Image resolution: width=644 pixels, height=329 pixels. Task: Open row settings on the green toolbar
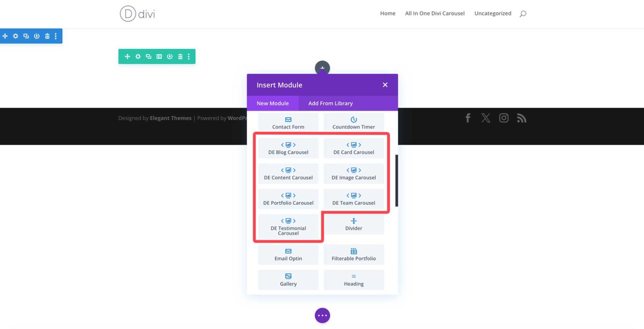tap(138, 56)
